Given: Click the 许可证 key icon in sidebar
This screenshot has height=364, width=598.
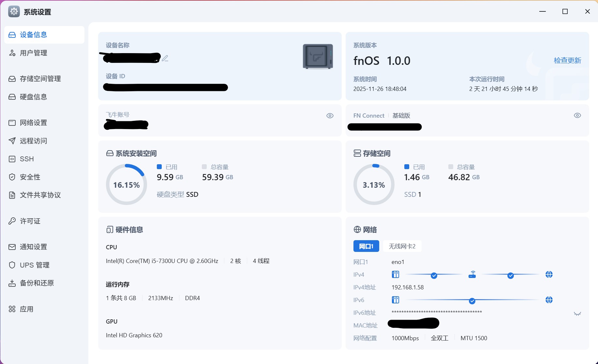Looking at the screenshot, I should [x=12, y=221].
